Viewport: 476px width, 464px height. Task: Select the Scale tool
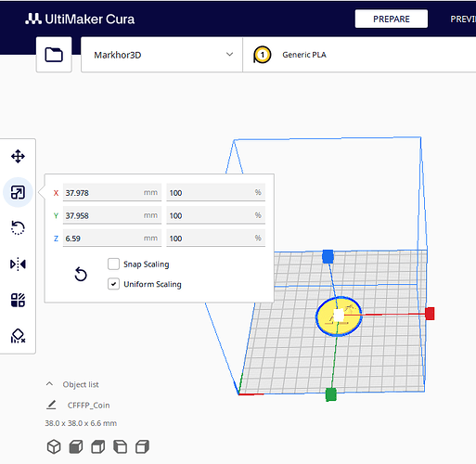click(x=18, y=192)
